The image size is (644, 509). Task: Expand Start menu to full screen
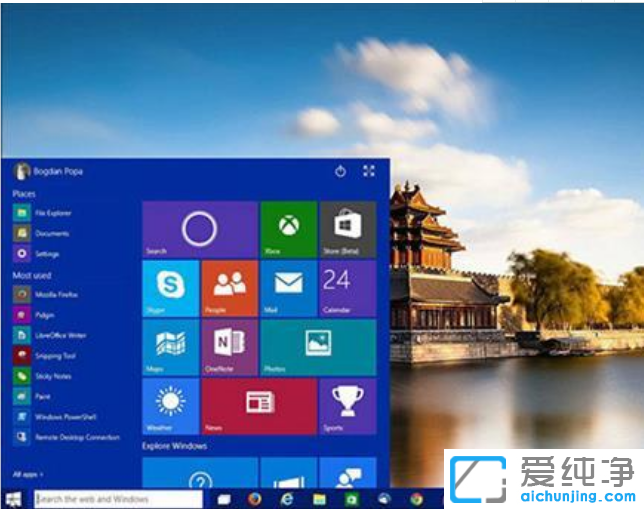click(x=369, y=171)
